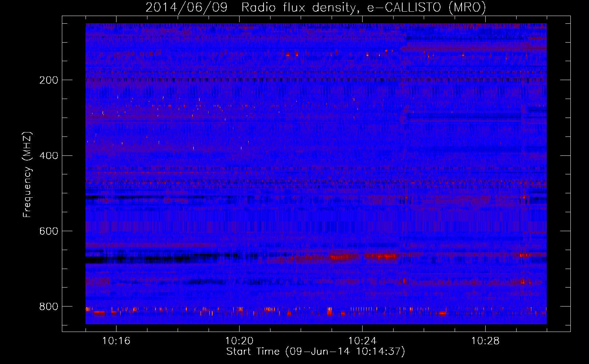Screen dimensions: 589x364
Task: Click the "Frequency (MHZ)" axis label
Action: (27, 174)
